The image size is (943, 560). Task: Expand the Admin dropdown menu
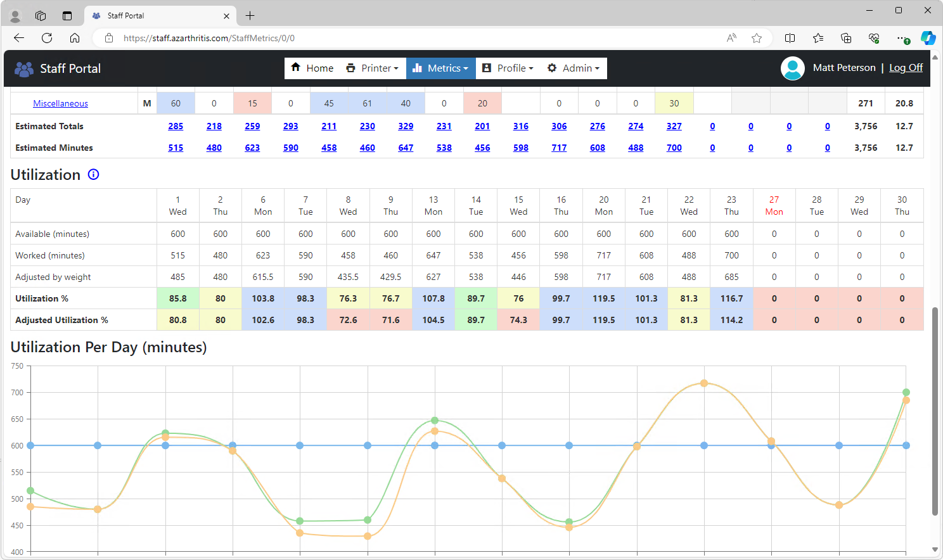coord(574,68)
